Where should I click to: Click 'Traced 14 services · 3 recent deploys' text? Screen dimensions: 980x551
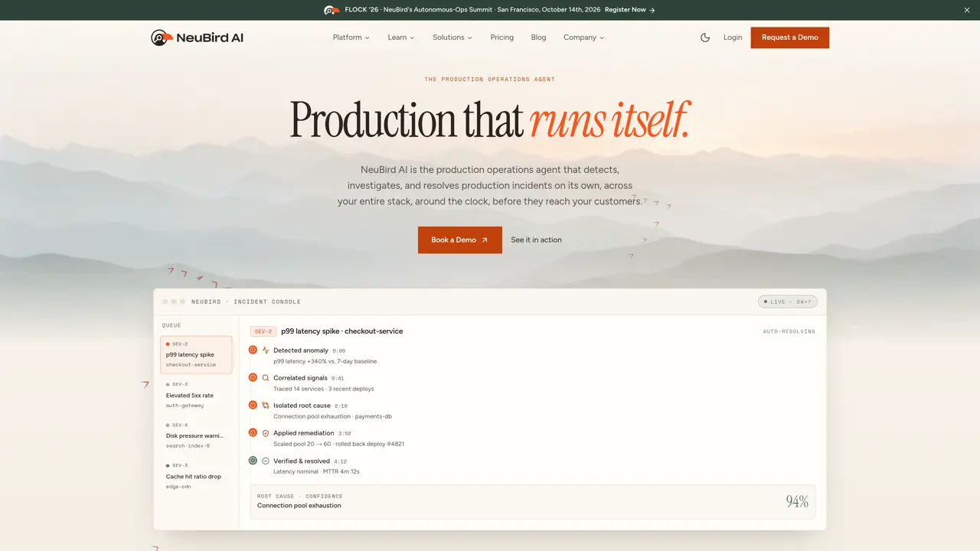click(x=324, y=389)
